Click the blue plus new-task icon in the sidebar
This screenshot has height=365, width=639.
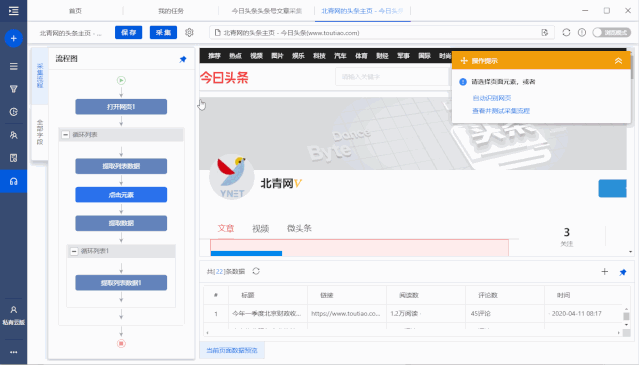[x=13, y=38]
